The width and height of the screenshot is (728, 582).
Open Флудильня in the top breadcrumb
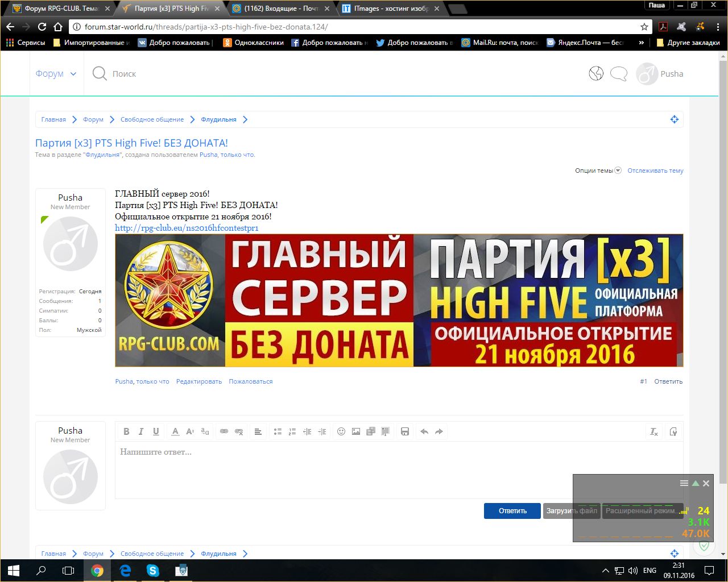tap(218, 119)
